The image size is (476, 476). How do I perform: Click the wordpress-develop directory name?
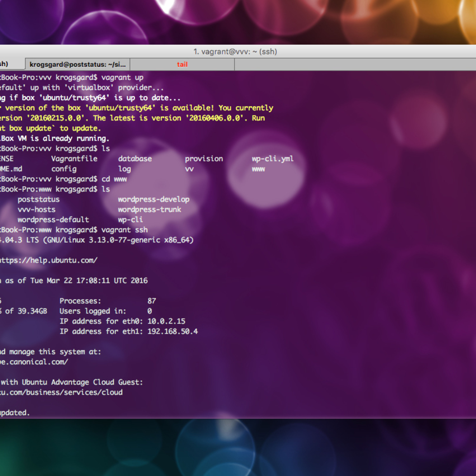(x=153, y=199)
